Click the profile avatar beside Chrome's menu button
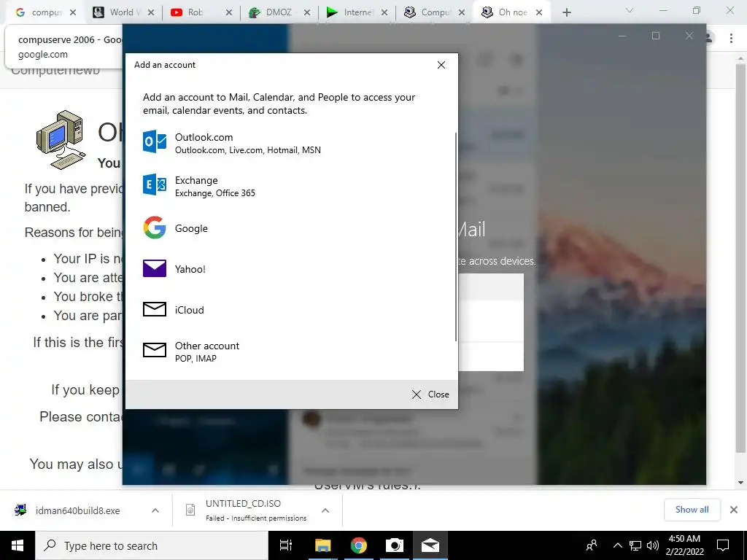Viewport: 747px width, 560px height. (x=711, y=38)
